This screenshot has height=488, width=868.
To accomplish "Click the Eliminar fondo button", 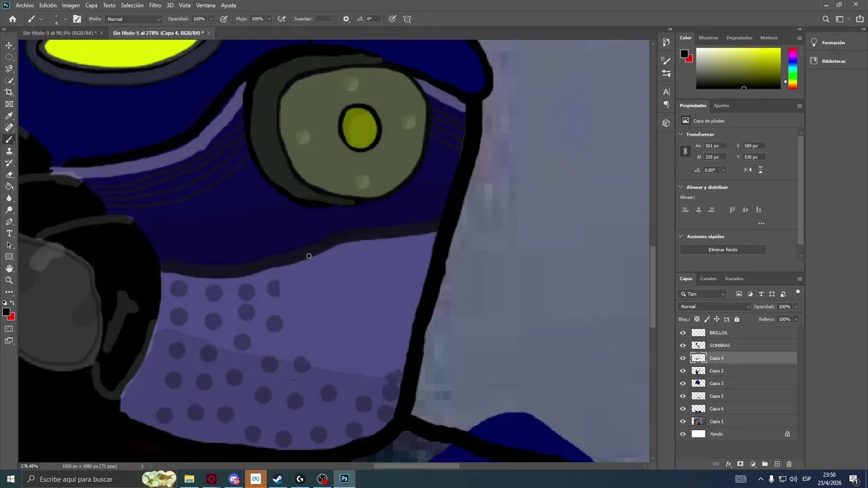I will pos(723,249).
